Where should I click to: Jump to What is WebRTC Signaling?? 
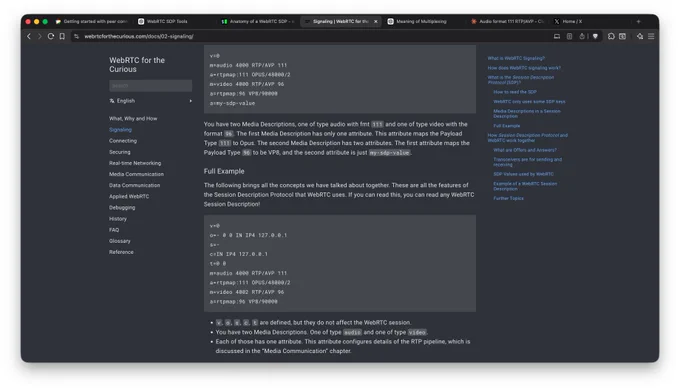pos(516,58)
